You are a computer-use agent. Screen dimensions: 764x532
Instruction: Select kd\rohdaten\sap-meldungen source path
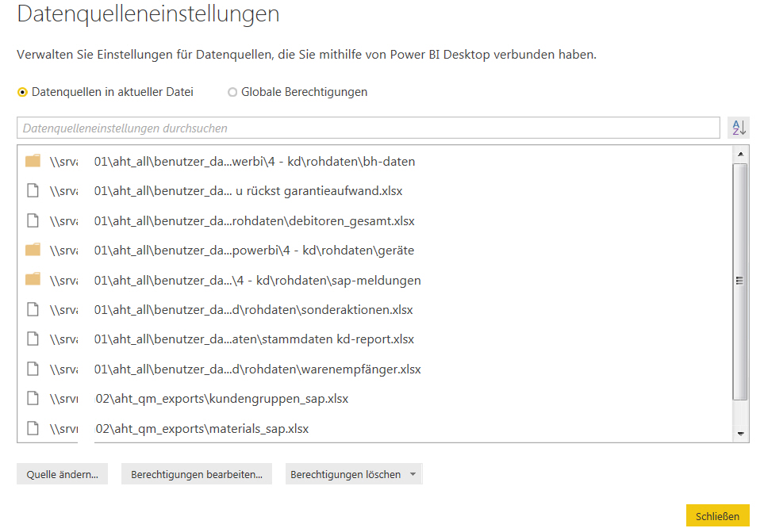pos(236,281)
